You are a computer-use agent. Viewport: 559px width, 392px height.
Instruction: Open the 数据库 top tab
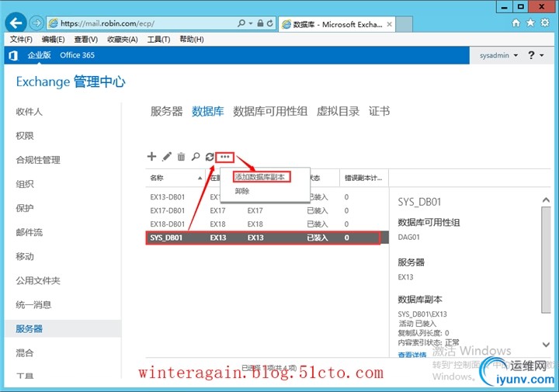208,111
